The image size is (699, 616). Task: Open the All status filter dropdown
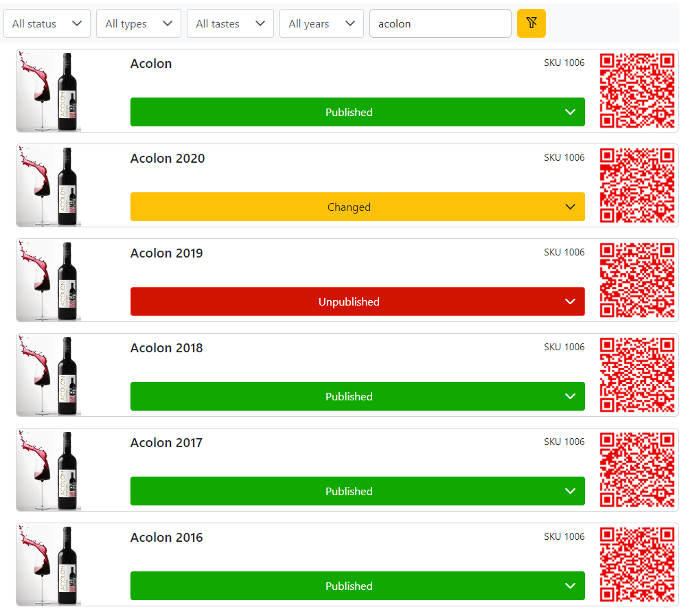(47, 23)
